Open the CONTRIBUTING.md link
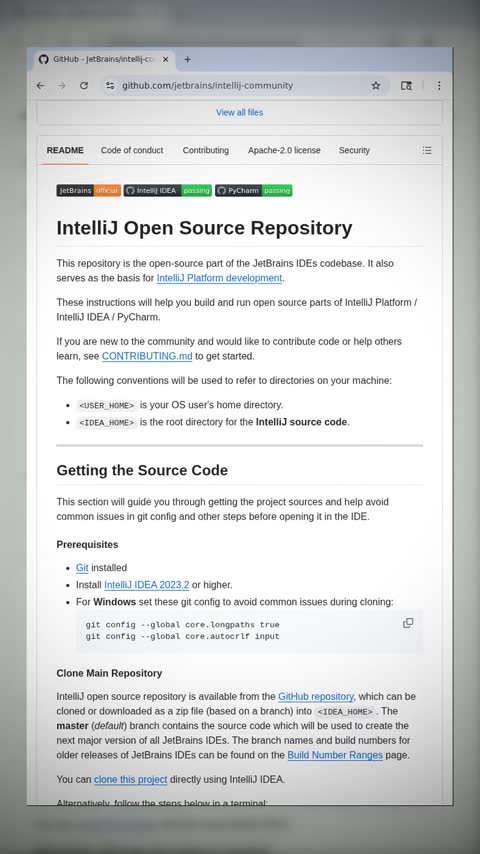The image size is (480, 854). 147,356
